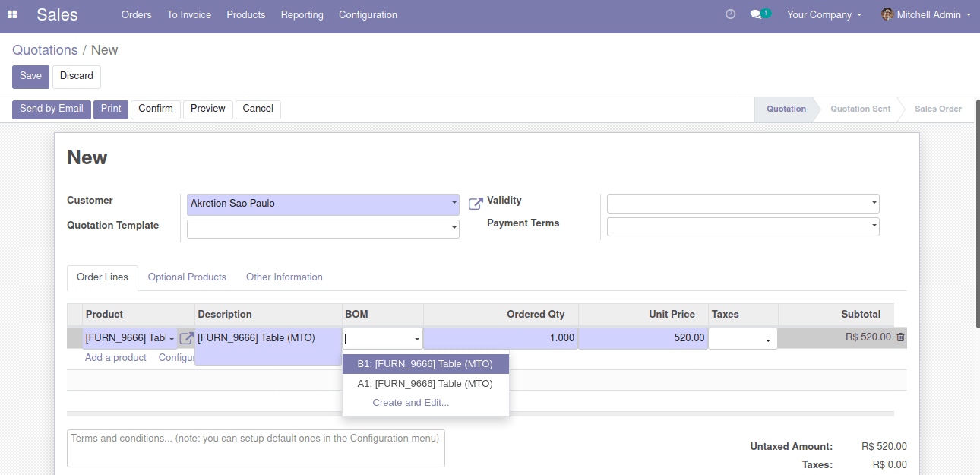This screenshot has width=980, height=475.
Task: Open the Your Company switcher
Action: click(x=824, y=14)
